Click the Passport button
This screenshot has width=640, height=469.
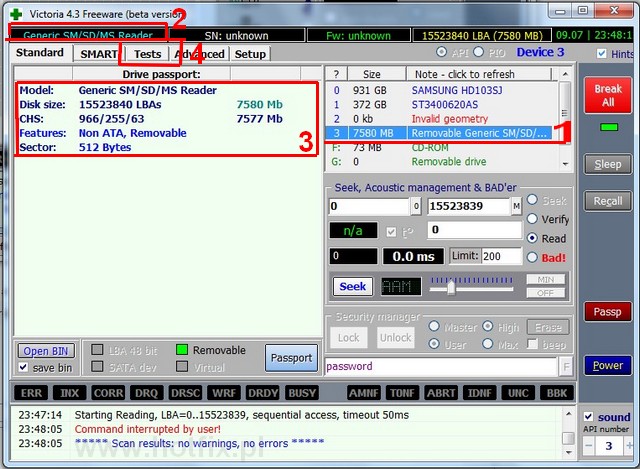tap(290, 358)
